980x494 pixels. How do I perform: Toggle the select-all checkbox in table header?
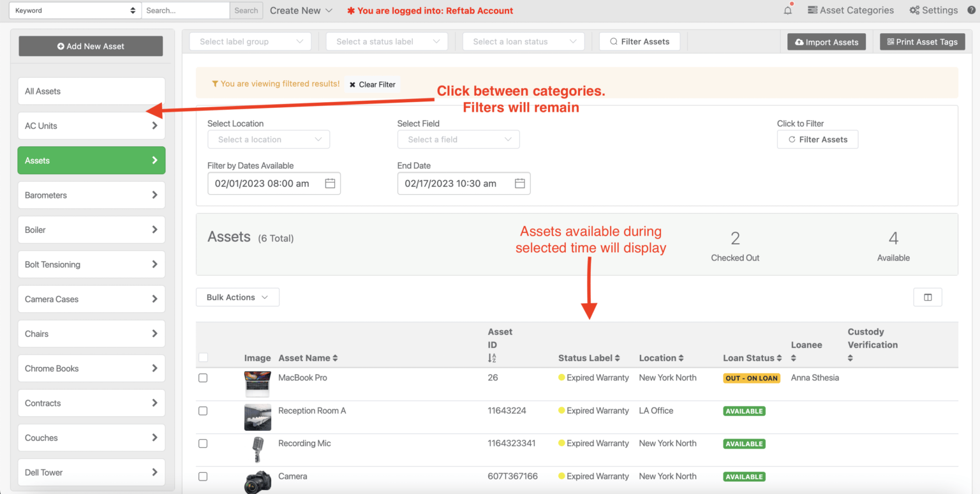pyautogui.click(x=203, y=357)
